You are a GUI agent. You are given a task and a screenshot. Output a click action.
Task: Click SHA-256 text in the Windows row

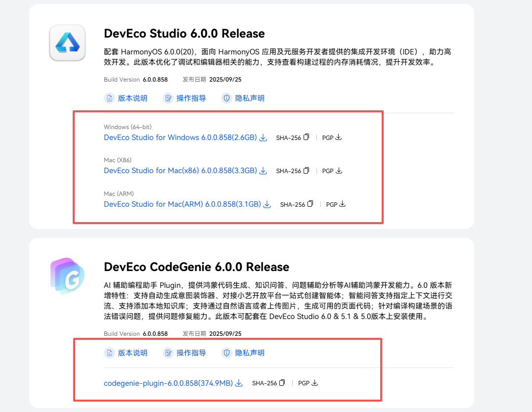(x=288, y=138)
